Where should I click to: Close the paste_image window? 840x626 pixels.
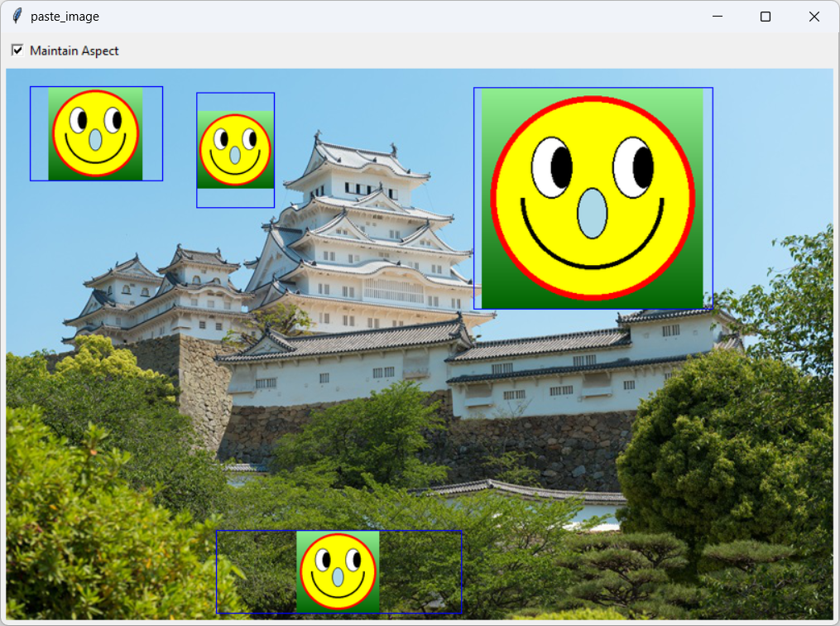pos(814,16)
